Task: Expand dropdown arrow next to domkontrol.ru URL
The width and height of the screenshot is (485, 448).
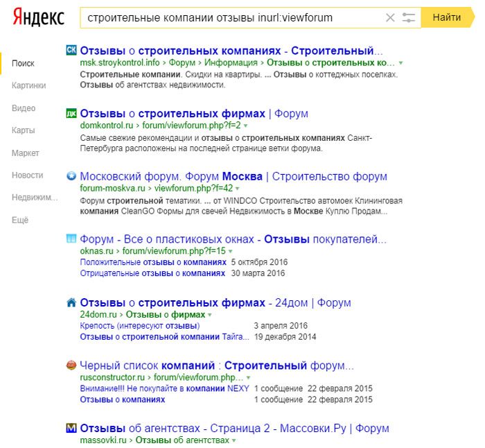Action: pos(246,126)
